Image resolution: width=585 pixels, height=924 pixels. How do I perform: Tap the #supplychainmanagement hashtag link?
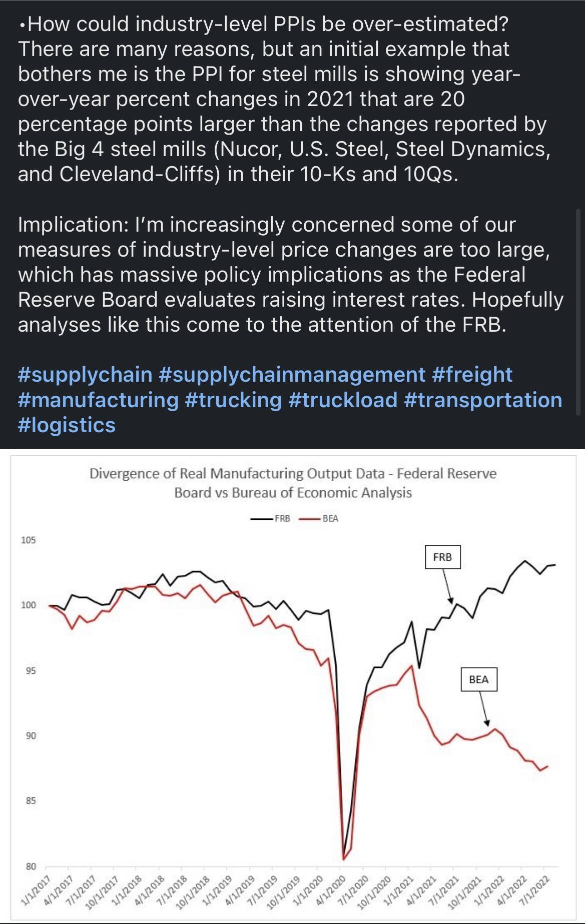(x=292, y=375)
